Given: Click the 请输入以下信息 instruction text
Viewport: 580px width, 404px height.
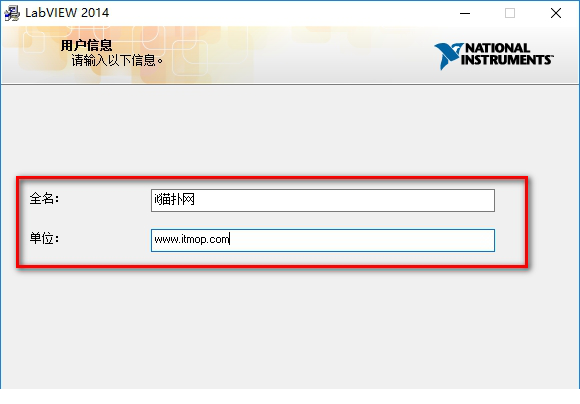Looking at the screenshot, I should (117, 60).
